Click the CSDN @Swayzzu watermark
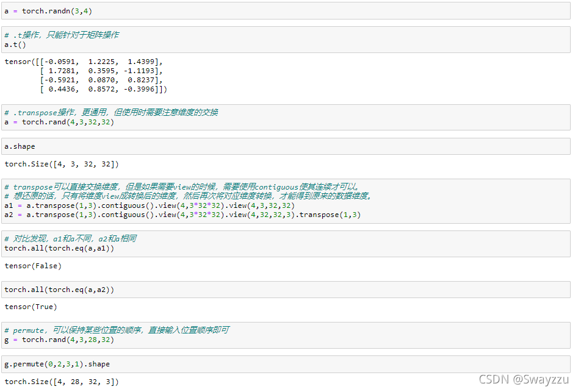578x392 pixels. (x=524, y=379)
